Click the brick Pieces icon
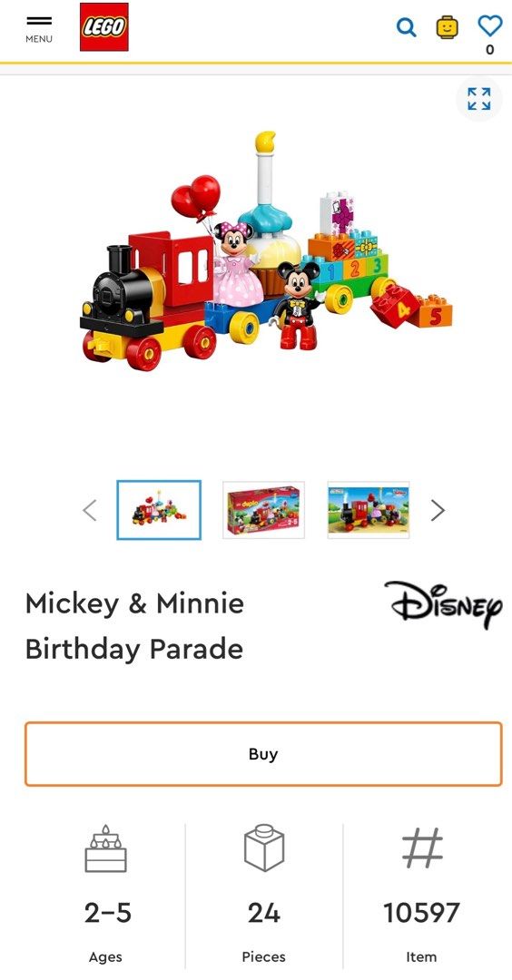Image resolution: width=512 pixels, height=980 pixels. coord(264,848)
